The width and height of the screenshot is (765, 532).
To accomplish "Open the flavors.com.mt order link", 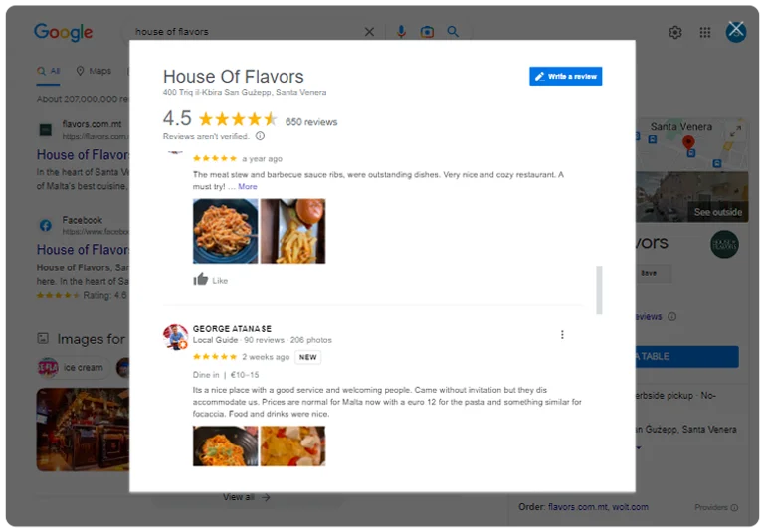I will [578, 507].
